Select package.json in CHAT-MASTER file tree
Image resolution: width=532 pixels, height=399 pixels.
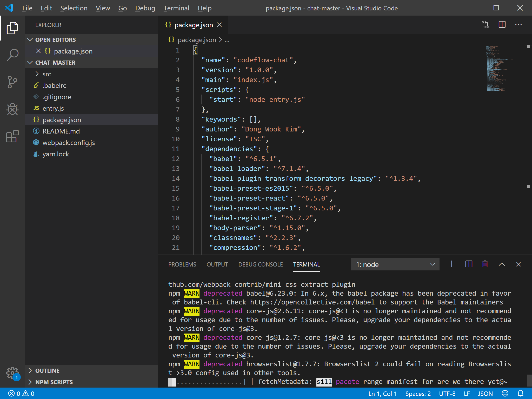91,120
